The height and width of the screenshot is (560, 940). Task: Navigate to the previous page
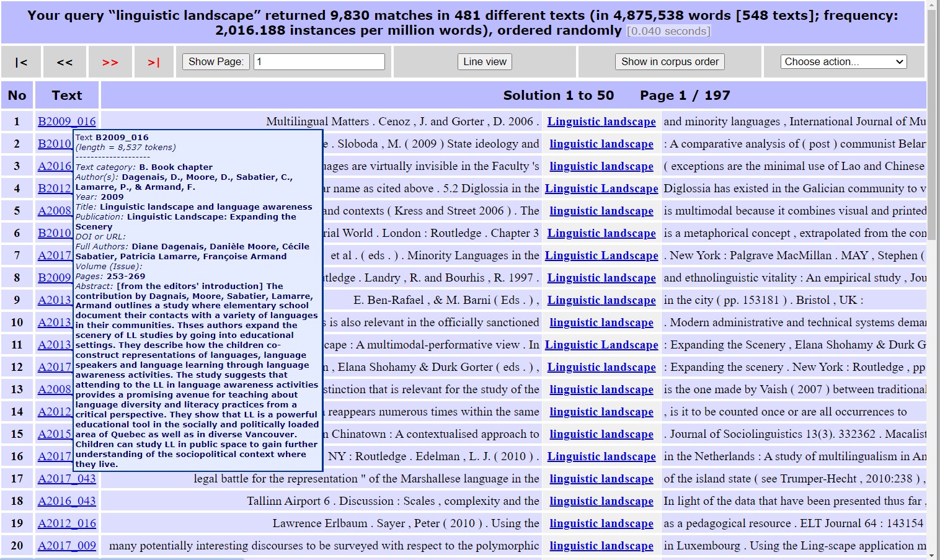[64, 62]
